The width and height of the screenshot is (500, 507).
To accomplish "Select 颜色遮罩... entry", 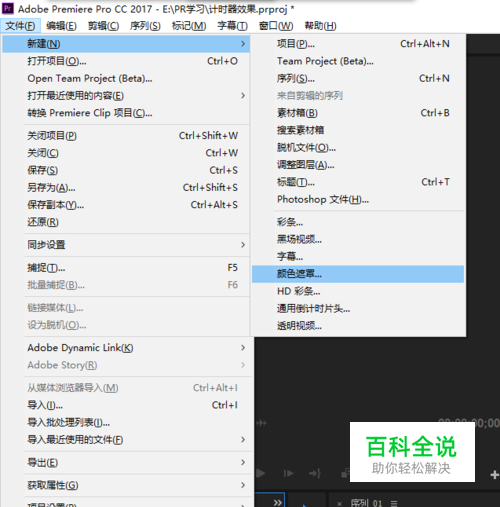I will (358, 274).
